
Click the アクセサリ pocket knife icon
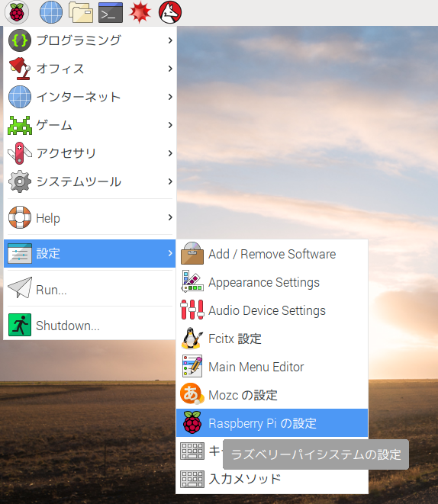pos(20,153)
